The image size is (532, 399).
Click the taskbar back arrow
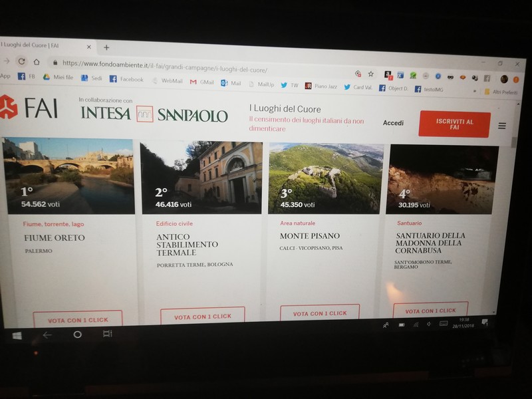(x=47, y=335)
